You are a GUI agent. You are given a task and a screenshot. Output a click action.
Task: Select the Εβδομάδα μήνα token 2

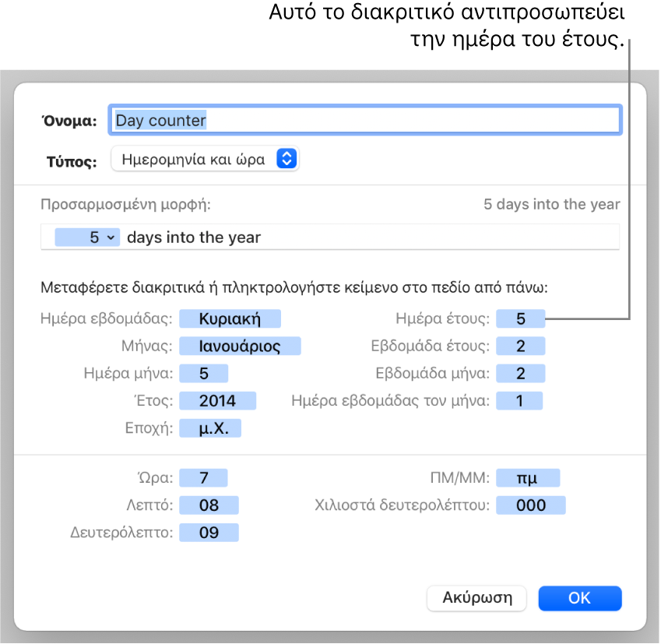coord(521,373)
